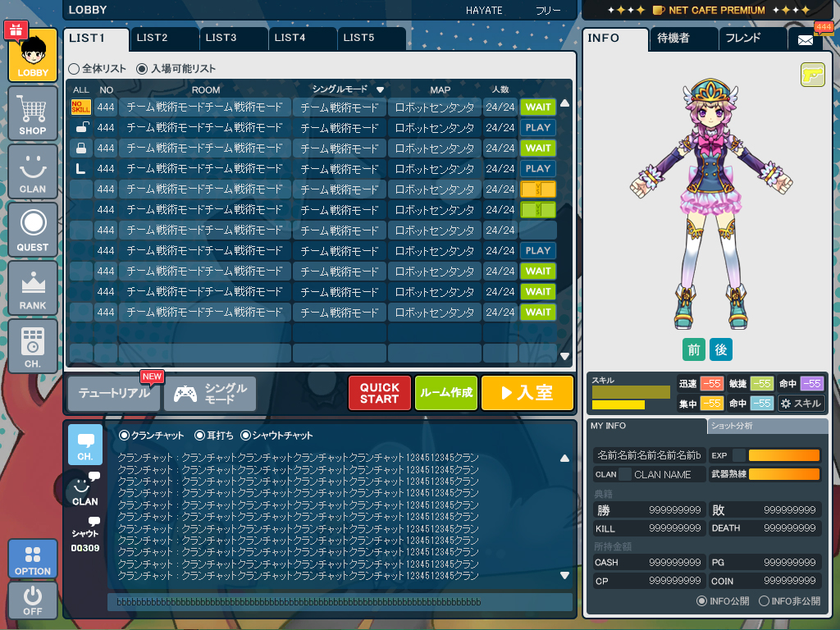Screen dimensions: 840x630
Task: Click the スキル gear button
Action: (801, 404)
